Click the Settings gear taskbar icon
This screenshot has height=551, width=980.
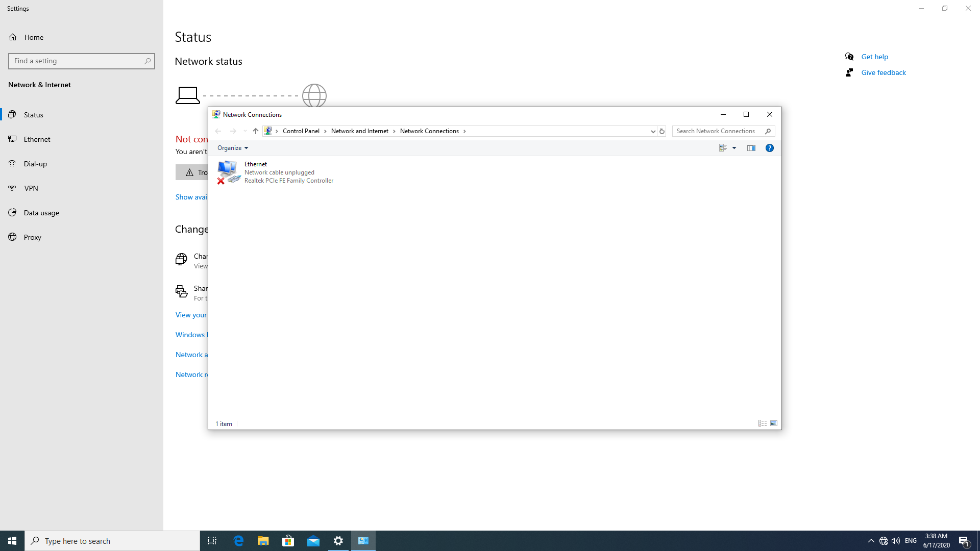(338, 541)
